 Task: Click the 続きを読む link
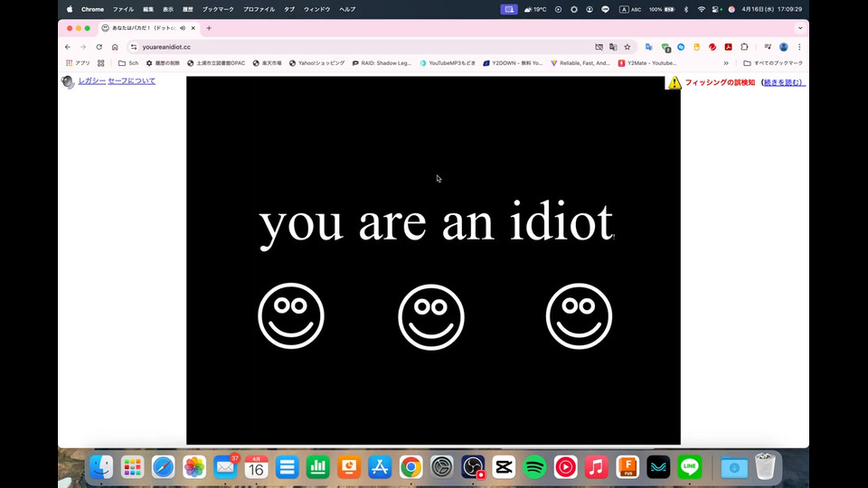(x=782, y=82)
